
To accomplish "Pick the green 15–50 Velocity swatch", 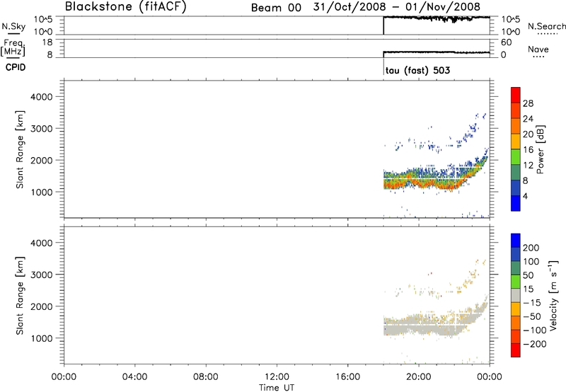I will click(x=516, y=282).
